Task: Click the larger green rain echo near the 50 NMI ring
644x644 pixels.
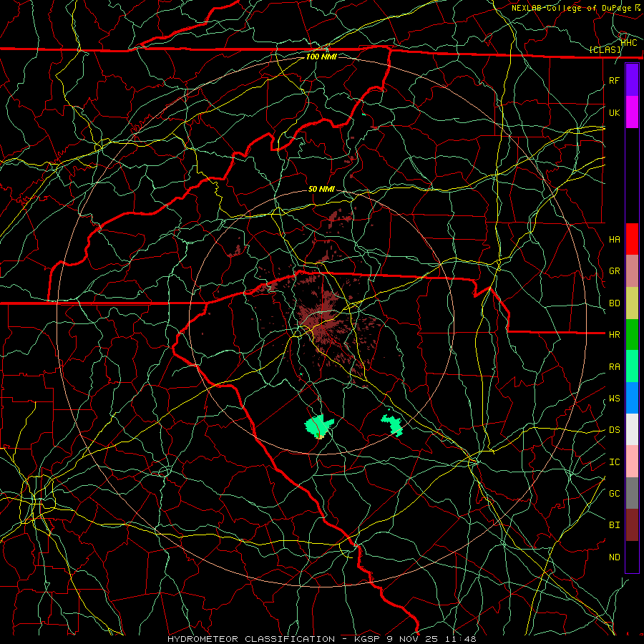Action: click(x=318, y=426)
